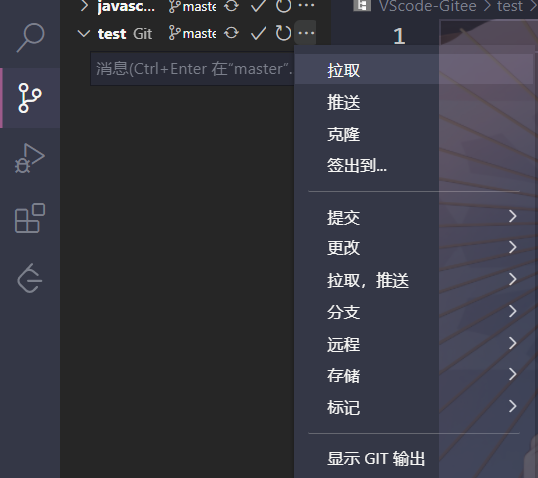Open Run and Debug view
Viewport: 538px width, 478px height.
(30, 158)
